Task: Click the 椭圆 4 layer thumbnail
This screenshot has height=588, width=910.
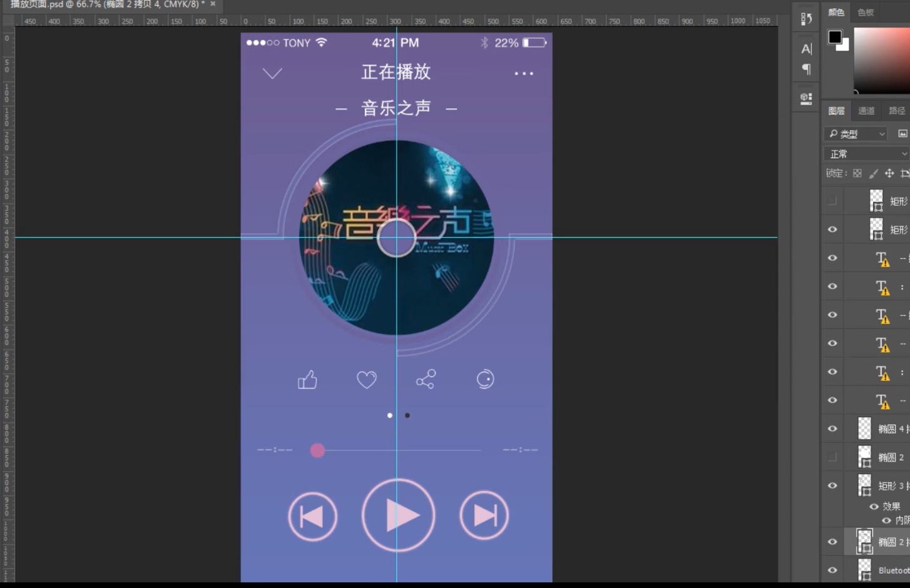Action: pos(864,428)
